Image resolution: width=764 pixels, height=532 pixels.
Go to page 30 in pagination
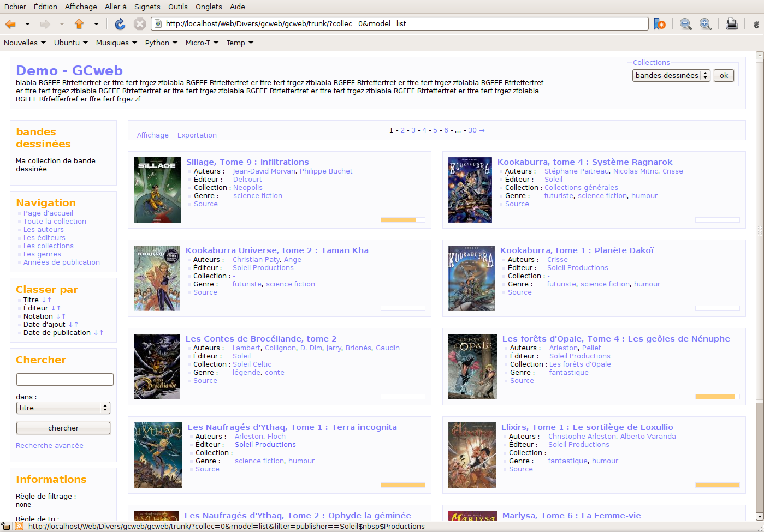[472, 130]
